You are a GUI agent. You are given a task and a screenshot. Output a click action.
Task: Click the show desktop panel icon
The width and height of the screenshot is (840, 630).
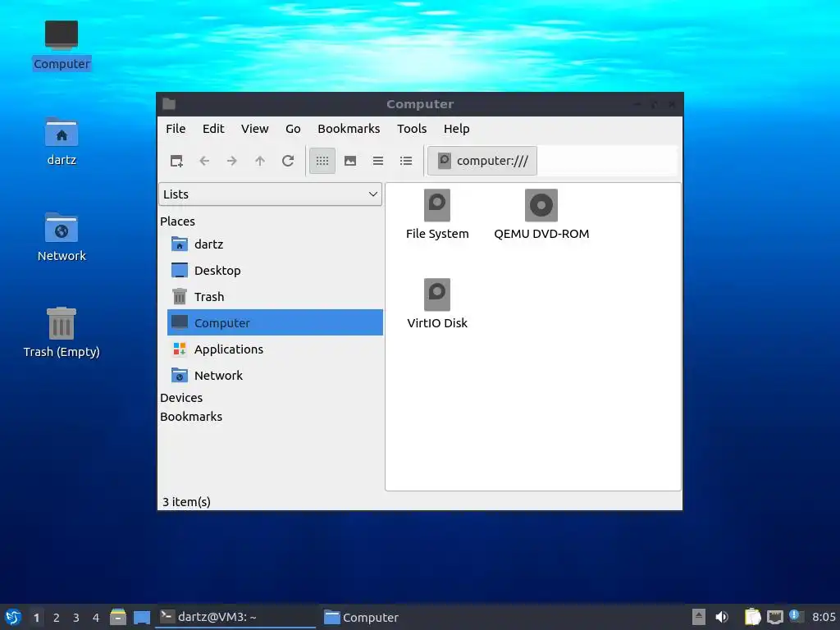tap(142, 617)
